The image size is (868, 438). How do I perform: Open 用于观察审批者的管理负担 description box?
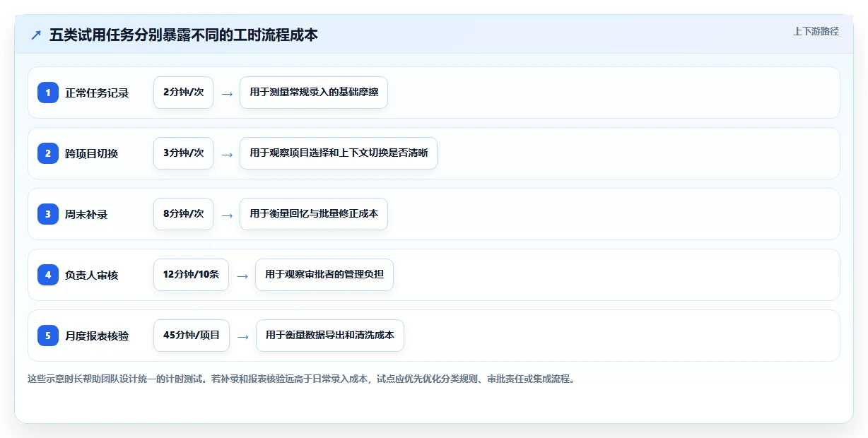tap(324, 275)
